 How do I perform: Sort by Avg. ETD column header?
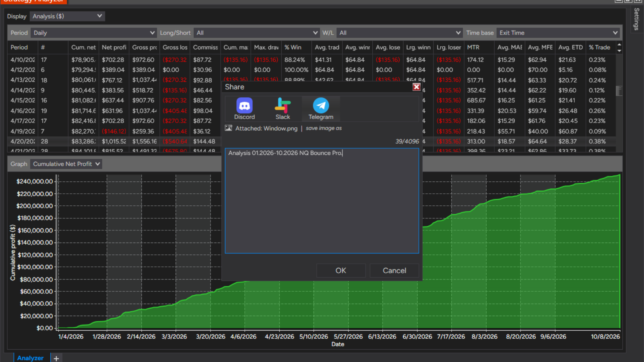570,47
